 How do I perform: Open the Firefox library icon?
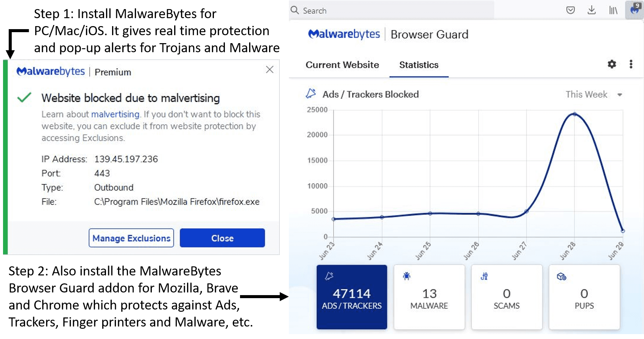613,10
